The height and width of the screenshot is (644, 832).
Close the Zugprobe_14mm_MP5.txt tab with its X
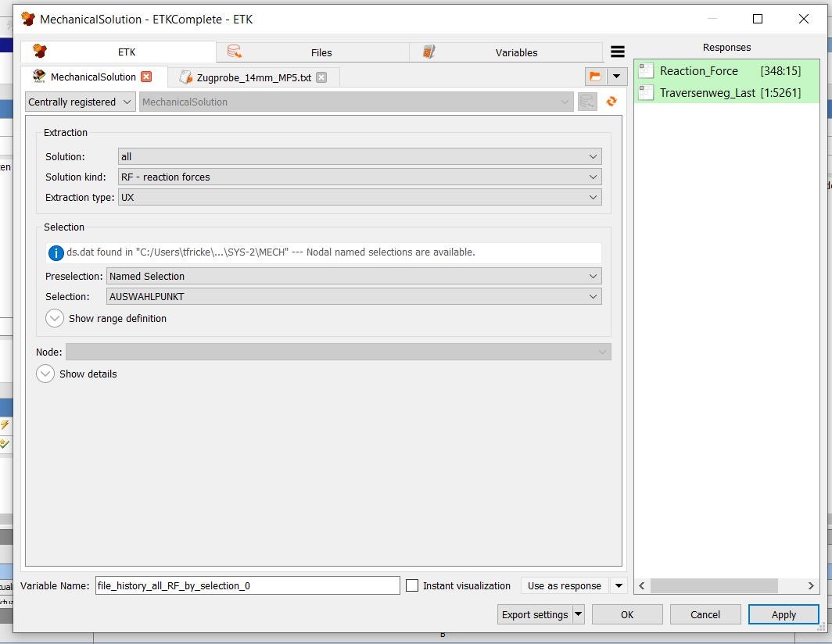tap(321, 77)
